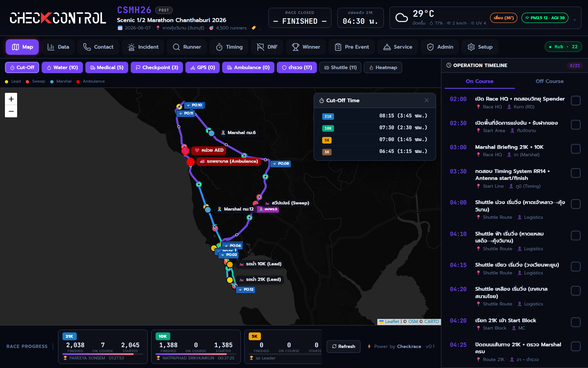Screen dimensions: 588x368
Task: Click the 10K cut-off badge
Action: coord(328,128)
